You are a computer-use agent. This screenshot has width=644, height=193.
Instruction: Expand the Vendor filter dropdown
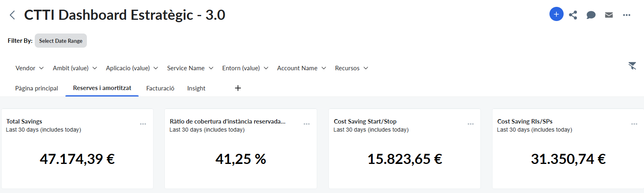pyautogui.click(x=29, y=68)
